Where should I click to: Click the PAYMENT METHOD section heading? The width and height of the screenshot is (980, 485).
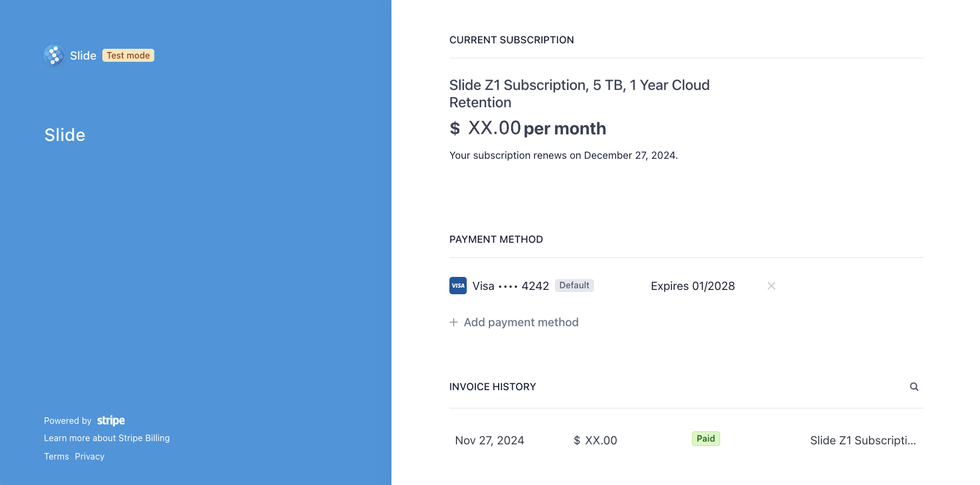click(496, 239)
